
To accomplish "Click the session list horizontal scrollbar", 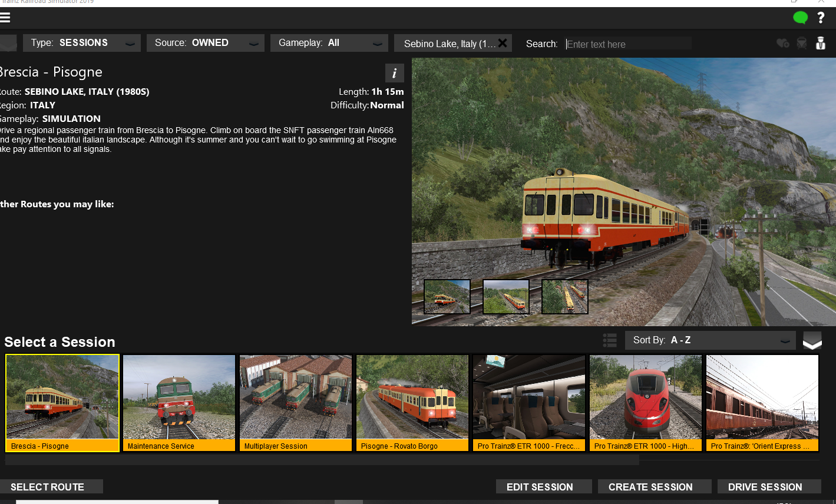I will (x=322, y=460).
